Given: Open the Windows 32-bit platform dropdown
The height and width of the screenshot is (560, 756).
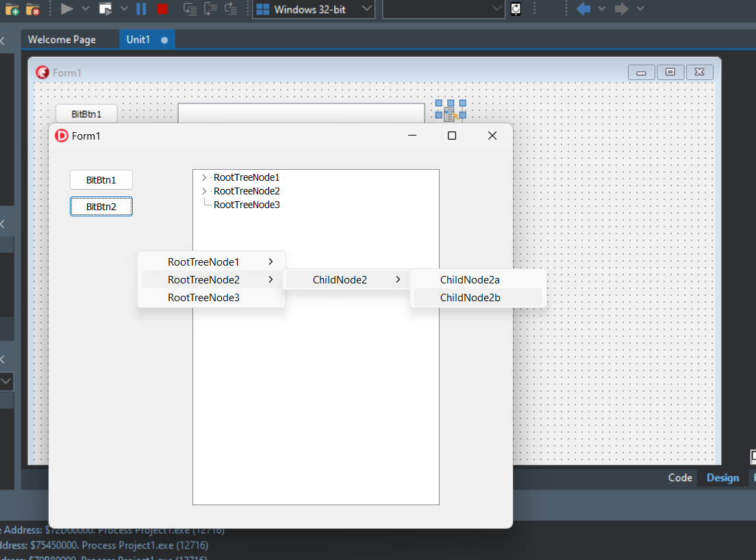Looking at the screenshot, I should (x=314, y=9).
